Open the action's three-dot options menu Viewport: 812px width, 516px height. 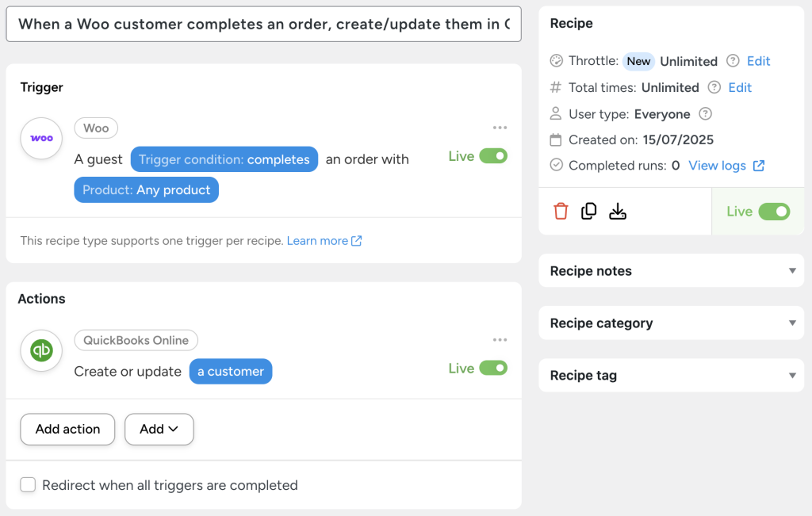[500, 339]
